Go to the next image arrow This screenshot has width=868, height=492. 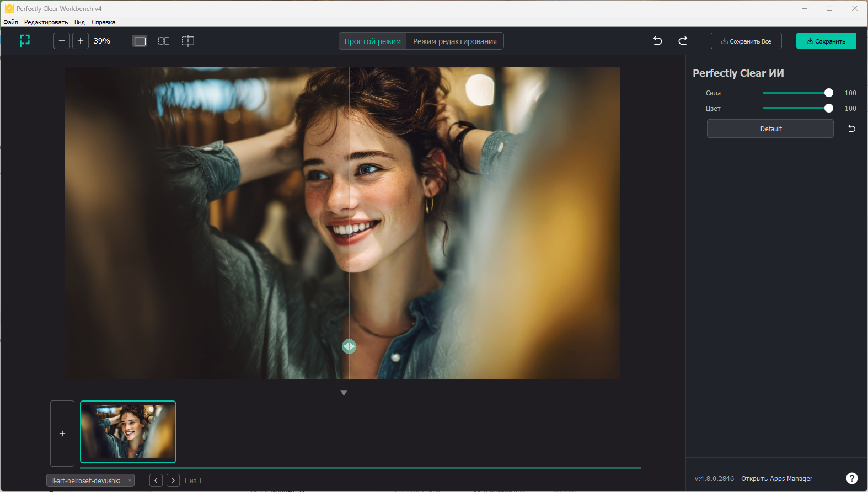pos(173,480)
